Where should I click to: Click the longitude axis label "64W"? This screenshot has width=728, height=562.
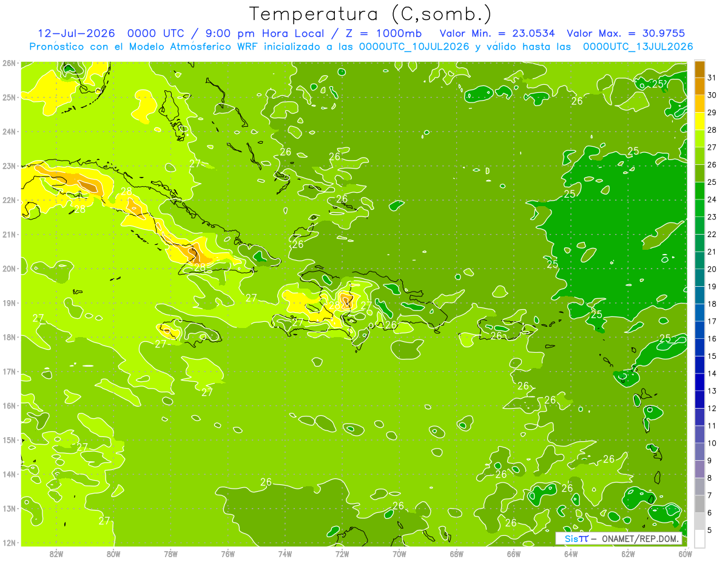click(571, 554)
